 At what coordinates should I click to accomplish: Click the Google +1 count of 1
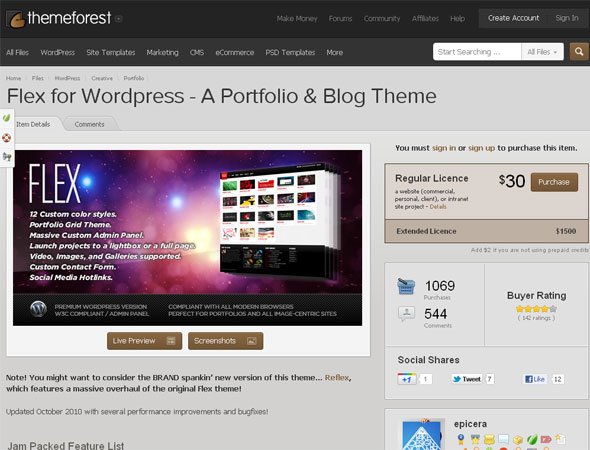point(425,379)
